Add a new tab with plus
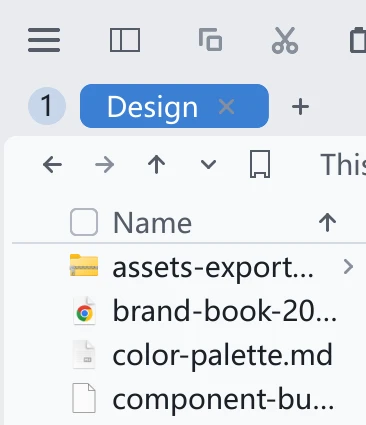Viewport: 366px width, 425px height. pos(300,107)
